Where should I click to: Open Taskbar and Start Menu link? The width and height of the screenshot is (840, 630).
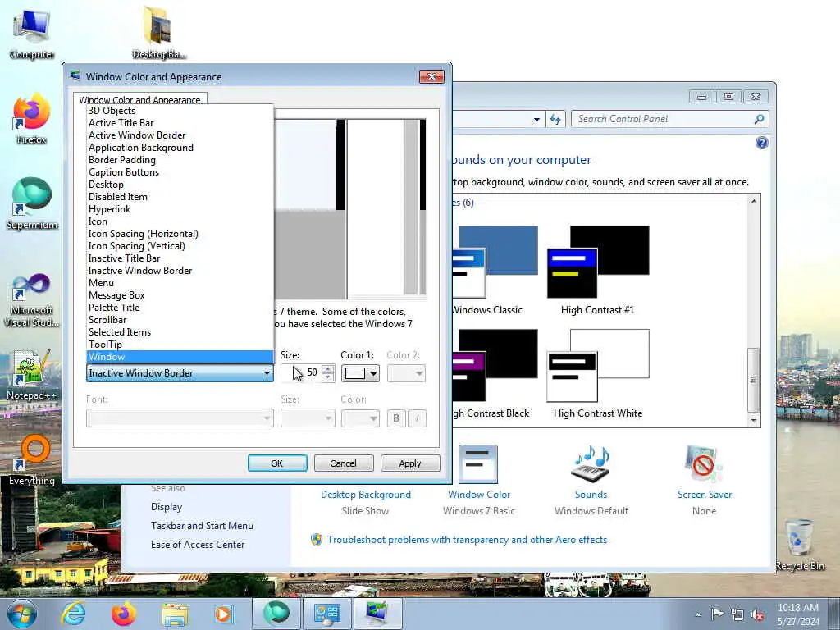202,526
